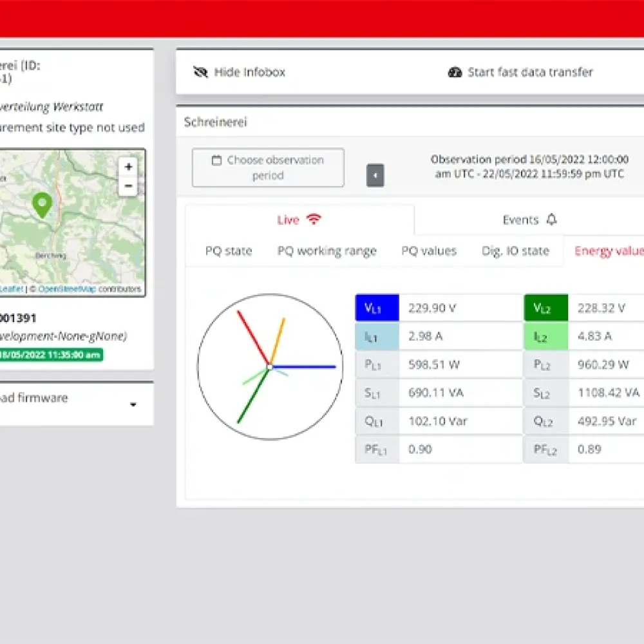Click the 102.10 Var value
The height and width of the screenshot is (644, 644).
tap(438, 421)
